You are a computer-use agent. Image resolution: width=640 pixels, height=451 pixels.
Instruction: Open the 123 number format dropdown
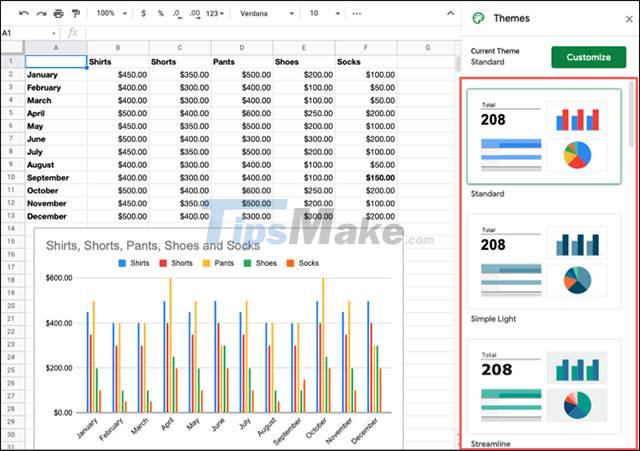point(215,13)
